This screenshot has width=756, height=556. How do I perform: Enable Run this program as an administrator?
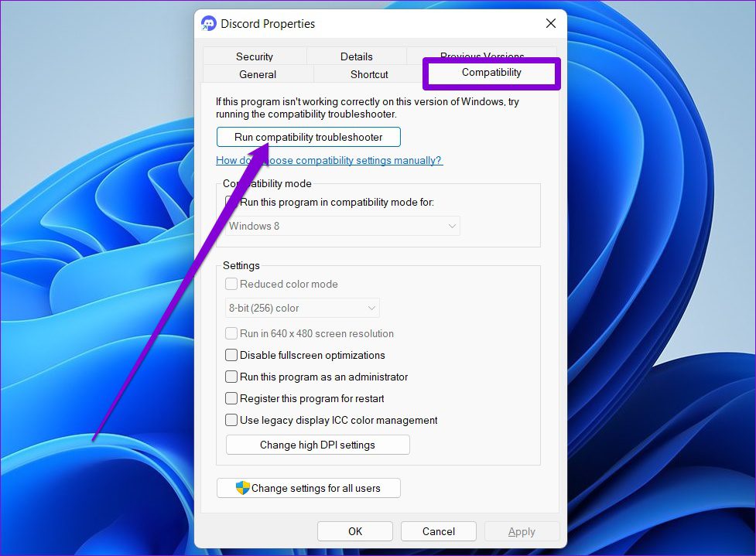[x=231, y=377]
